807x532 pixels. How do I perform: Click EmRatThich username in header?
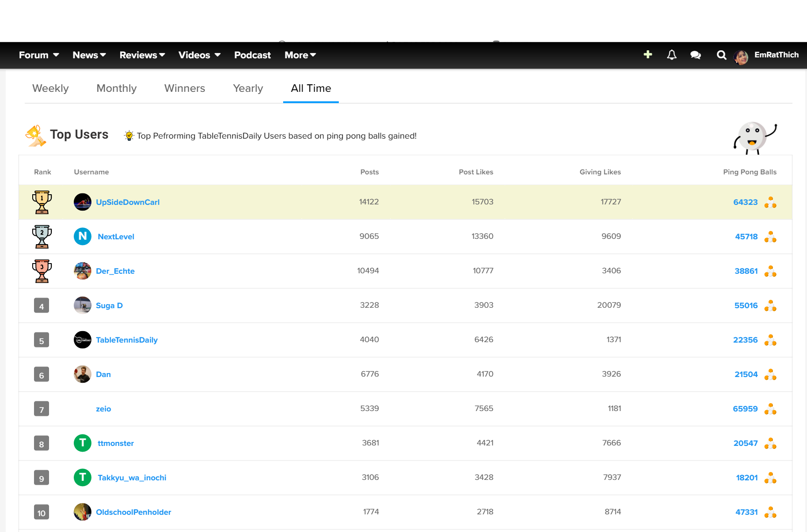(x=776, y=55)
